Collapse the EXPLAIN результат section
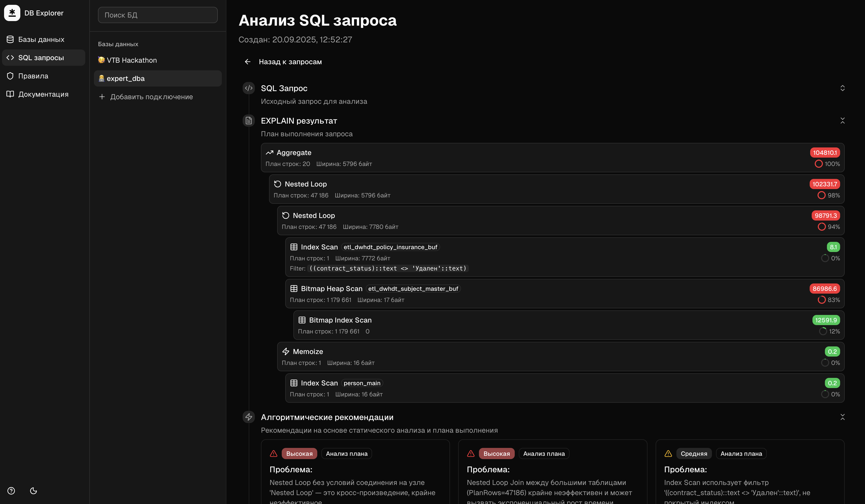This screenshot has height=504, width=865. click(x=842, y=121)
